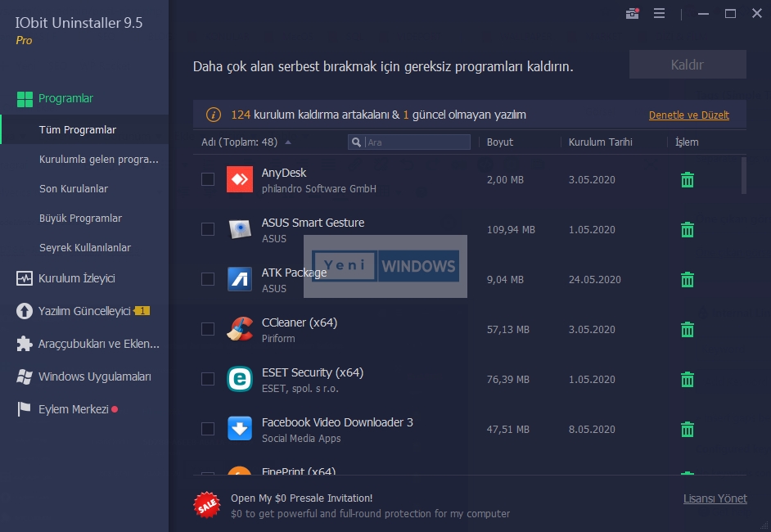
Task: Show Seyrek Kullanılanlar list
Action: coord(84,248)
